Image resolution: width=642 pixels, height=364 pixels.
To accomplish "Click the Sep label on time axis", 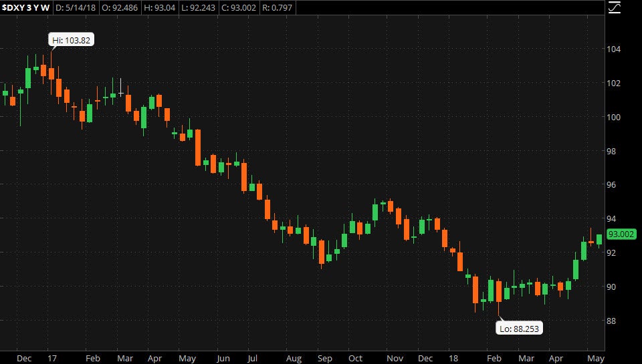I will (x=325, y=358).
